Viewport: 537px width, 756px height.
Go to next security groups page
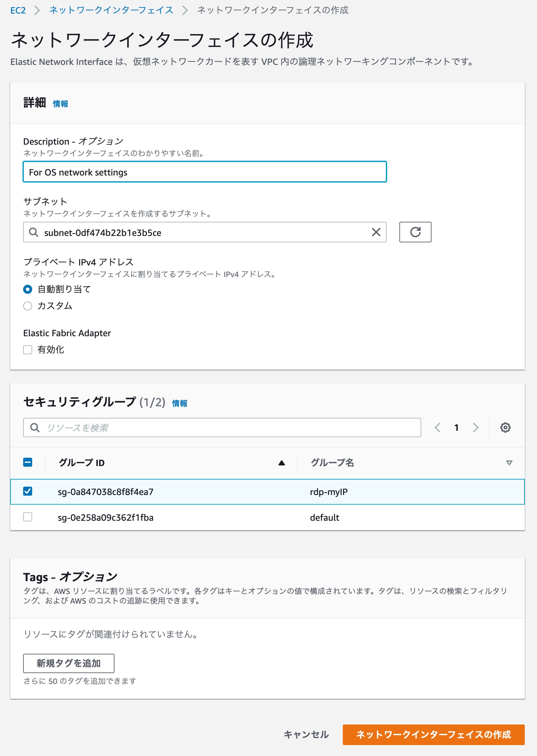pyautogui.click(x=476, y=428)
